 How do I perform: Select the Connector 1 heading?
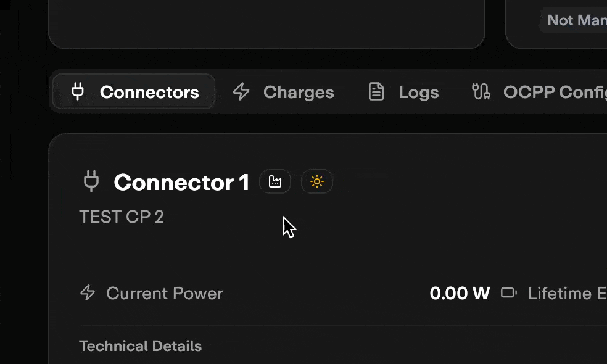(181, 183)
